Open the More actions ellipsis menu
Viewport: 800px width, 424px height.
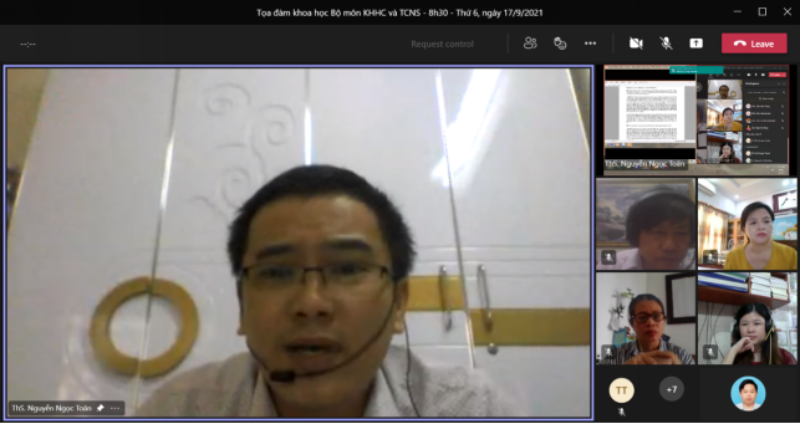coord(590,43)
